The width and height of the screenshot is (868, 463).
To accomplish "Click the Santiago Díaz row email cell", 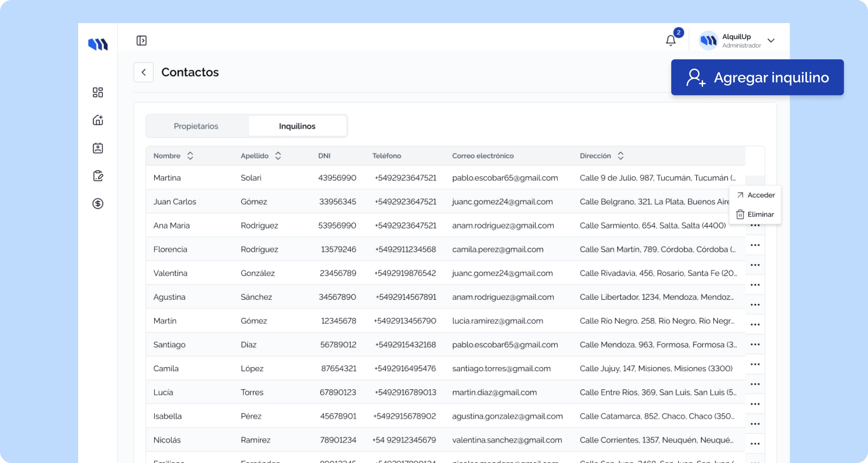I will [x=505, y=345].
